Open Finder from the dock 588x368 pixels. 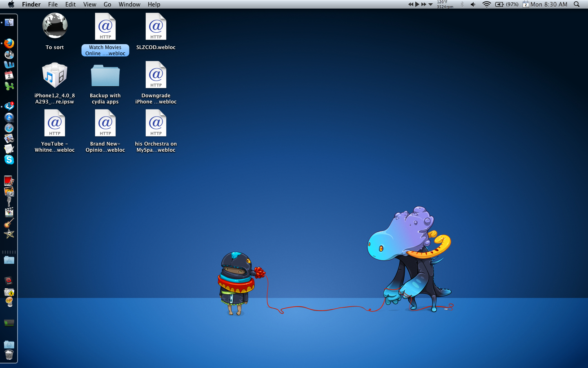[9, 22]
